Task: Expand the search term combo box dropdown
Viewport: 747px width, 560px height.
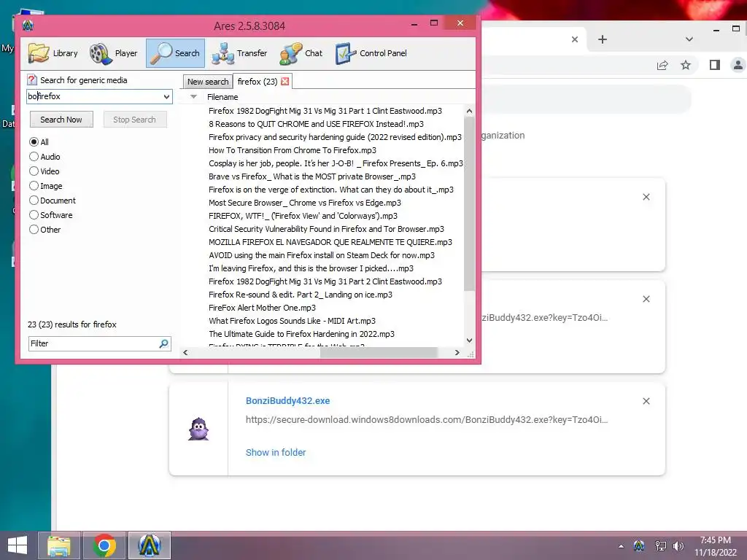Action: point(166,97)
